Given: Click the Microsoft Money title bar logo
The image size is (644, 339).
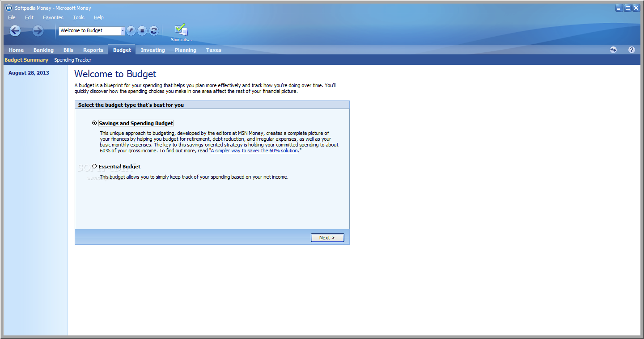Looking at the screenshot, I should [x=8, y=8].
